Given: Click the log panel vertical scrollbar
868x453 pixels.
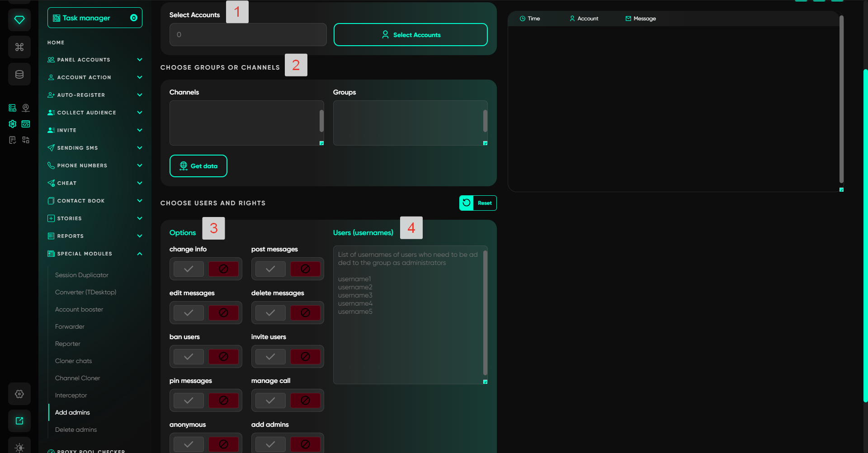Looking at the screenshot, I should coord(841,99).
